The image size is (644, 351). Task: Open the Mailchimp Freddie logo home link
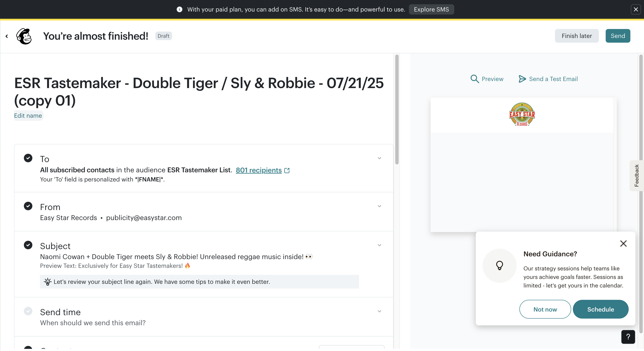click(x=24, y=36)
